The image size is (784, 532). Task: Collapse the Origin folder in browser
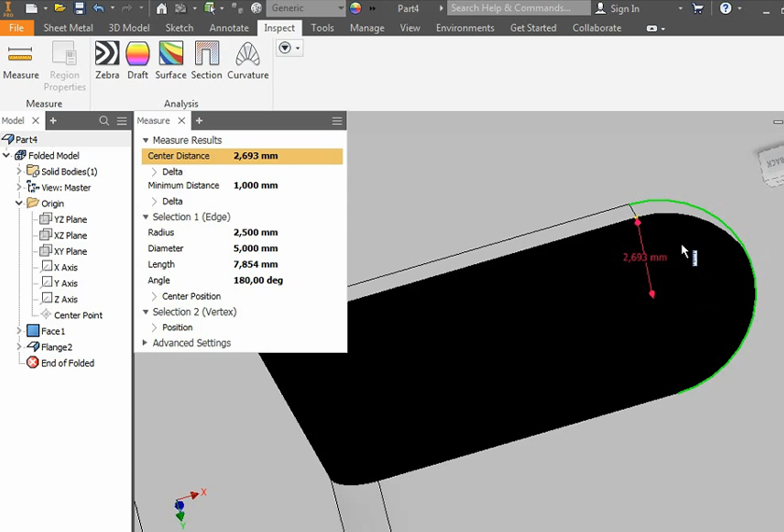click(20, 203)
